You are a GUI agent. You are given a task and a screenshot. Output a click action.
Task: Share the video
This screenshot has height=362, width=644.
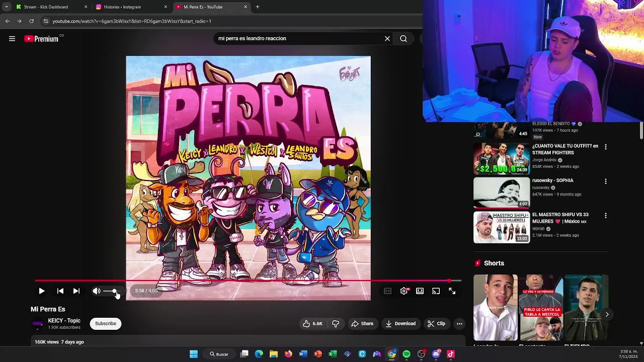click(x=362, y=324)
